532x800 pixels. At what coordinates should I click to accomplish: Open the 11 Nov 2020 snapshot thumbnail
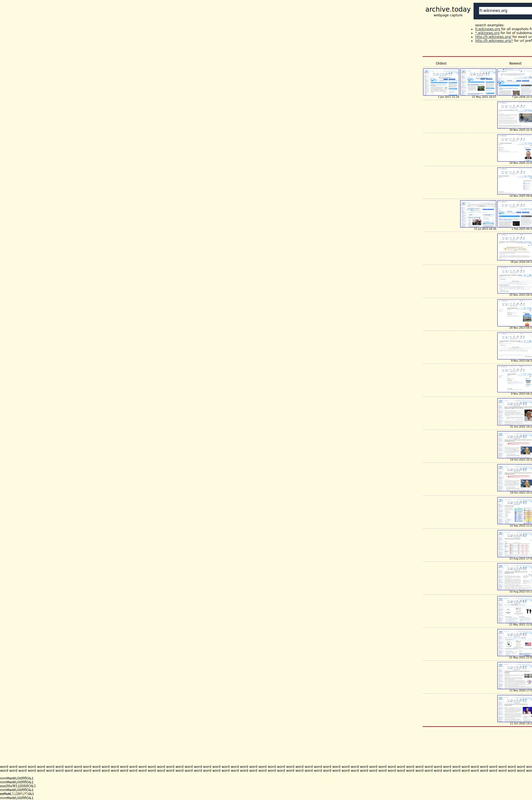click(514, 676)
